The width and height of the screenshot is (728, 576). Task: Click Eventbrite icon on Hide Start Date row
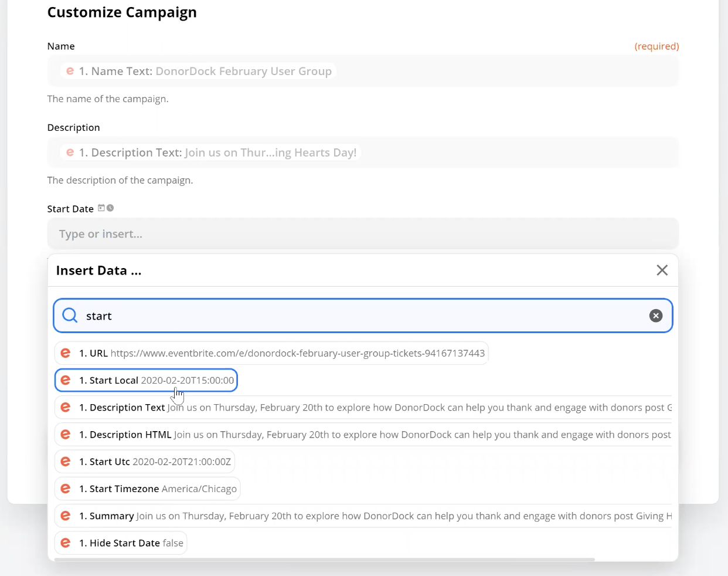click(x=66, y=543)
